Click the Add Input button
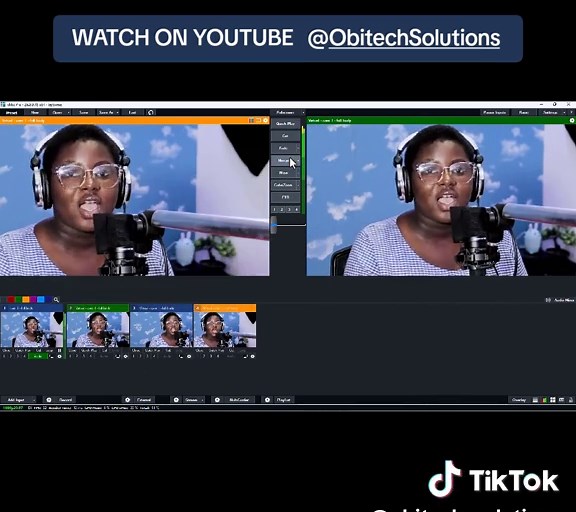This screenshot has height=512, width=576. [16, 400]
